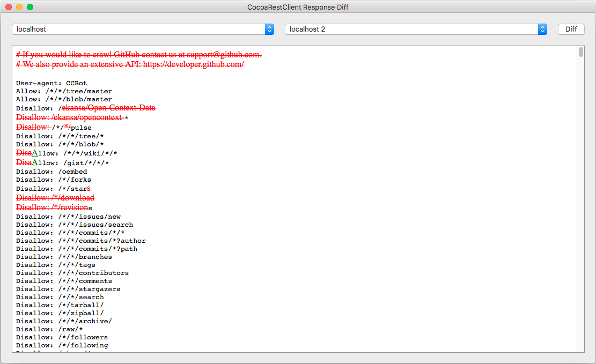Click the Diff button
This screenshot has width=596, height=364.
[x=571, y=29]
